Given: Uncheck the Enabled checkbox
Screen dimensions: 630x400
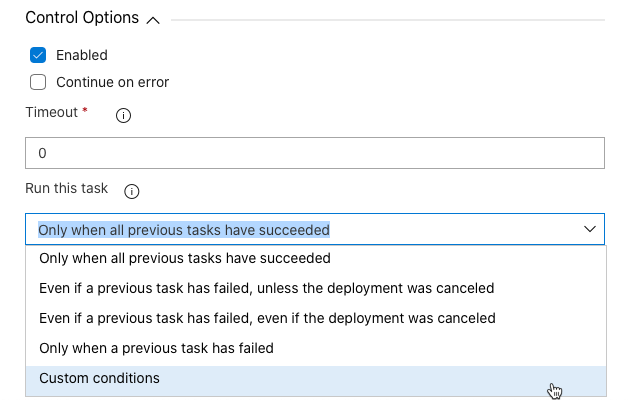Looking at the screenshot, I should point(38,55).
